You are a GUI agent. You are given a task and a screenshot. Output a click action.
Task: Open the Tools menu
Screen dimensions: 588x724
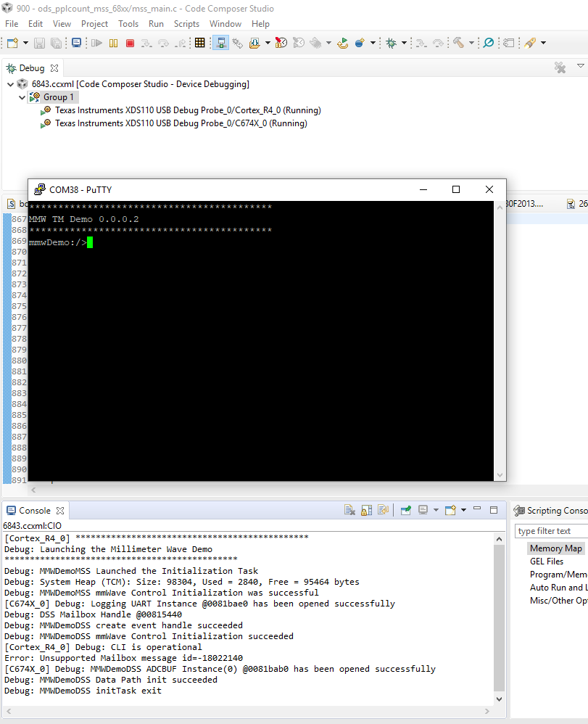click(128, 24)
